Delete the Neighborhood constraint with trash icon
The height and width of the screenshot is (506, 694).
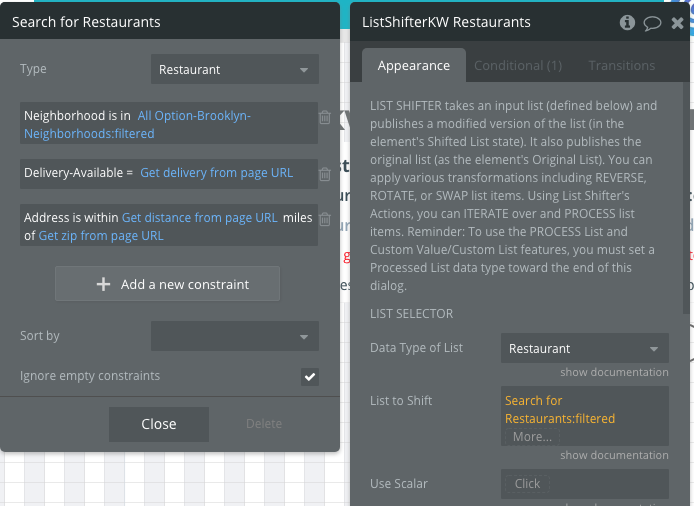coord(325,117)
